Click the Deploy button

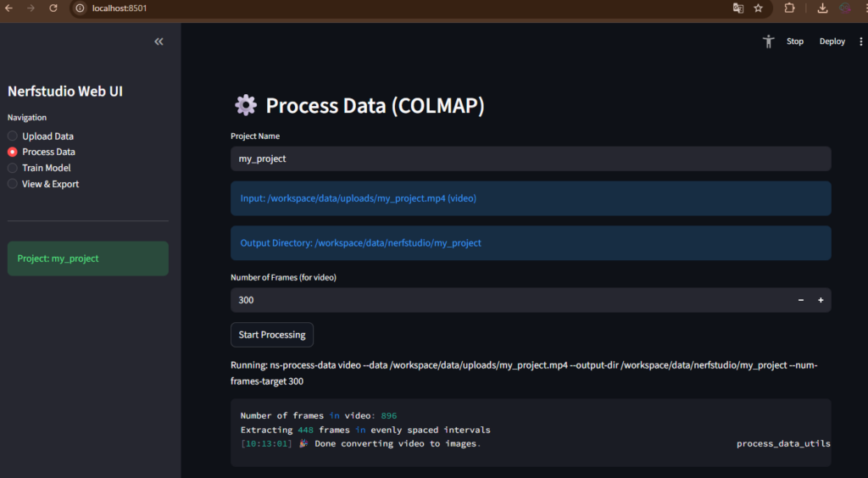pyautogui.click(x=832, y=42)
